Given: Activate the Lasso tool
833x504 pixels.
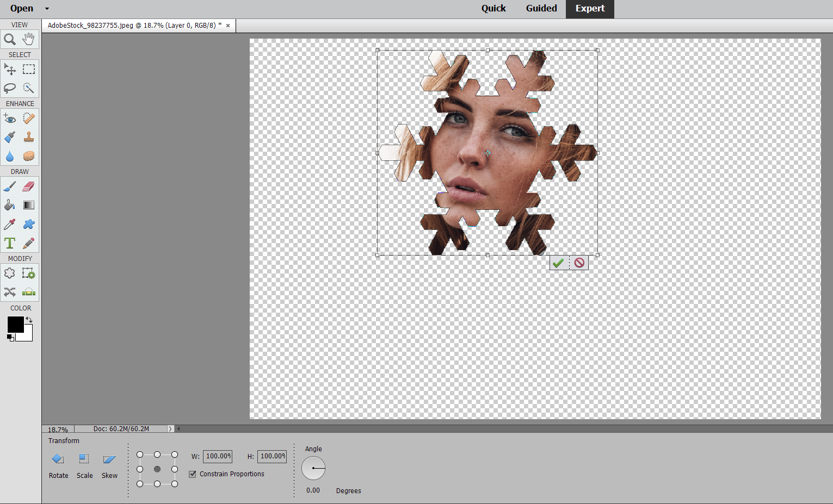Looking at the screenshot, I should 9,88.
